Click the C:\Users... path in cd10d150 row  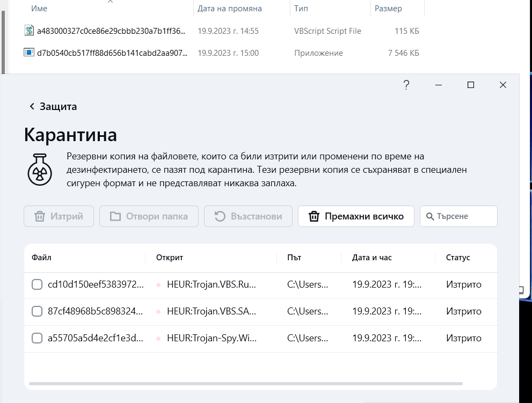[x=308, y=284]
